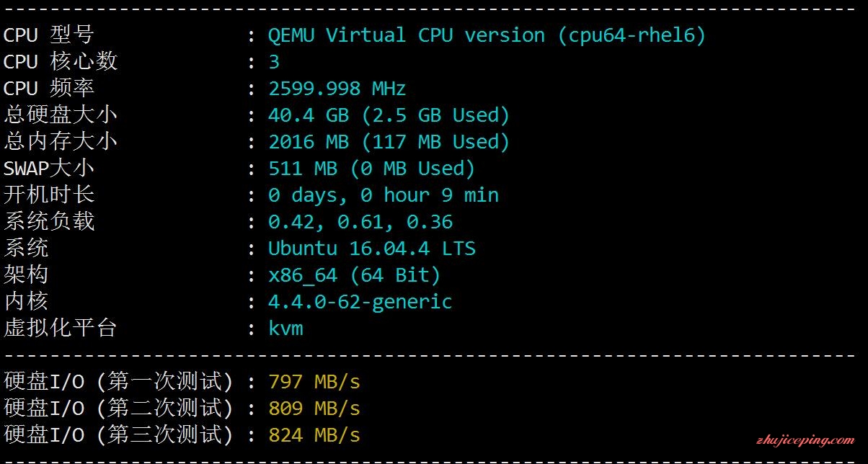
Task: Click the 虚拟化平台 label
Action: click(x=60, y=329)
